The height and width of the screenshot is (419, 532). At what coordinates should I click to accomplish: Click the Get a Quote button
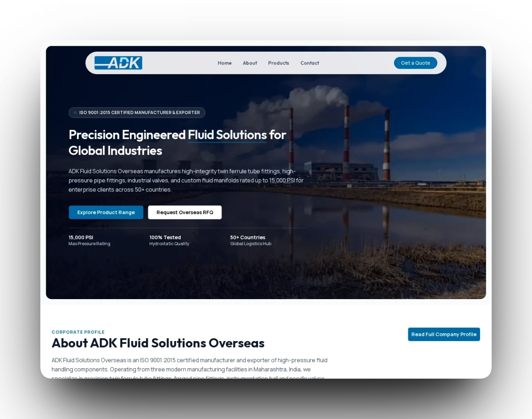(x=415, y=63)
